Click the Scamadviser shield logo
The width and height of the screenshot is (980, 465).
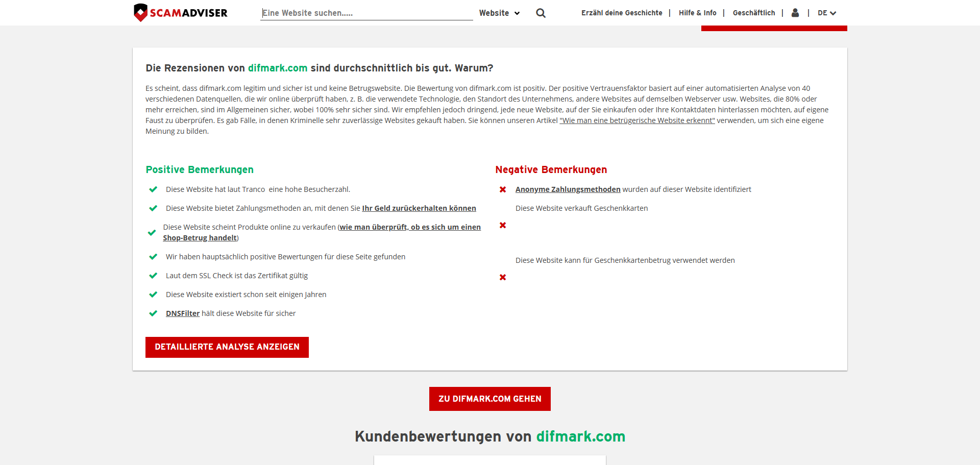pyautogui.click(x=140, y=13)
